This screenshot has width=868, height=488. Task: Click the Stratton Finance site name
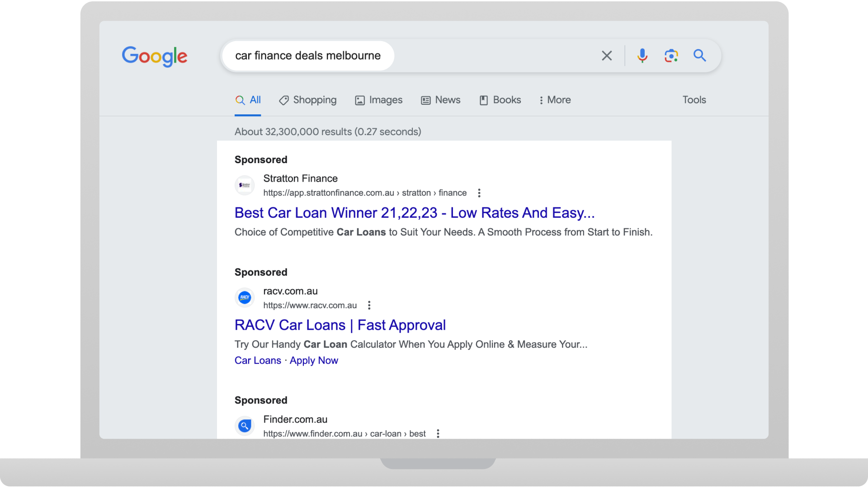pos(300,178)
